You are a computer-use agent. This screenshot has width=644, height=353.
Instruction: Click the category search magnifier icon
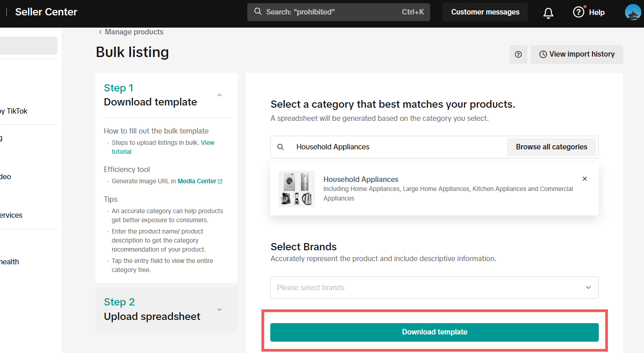281,147
